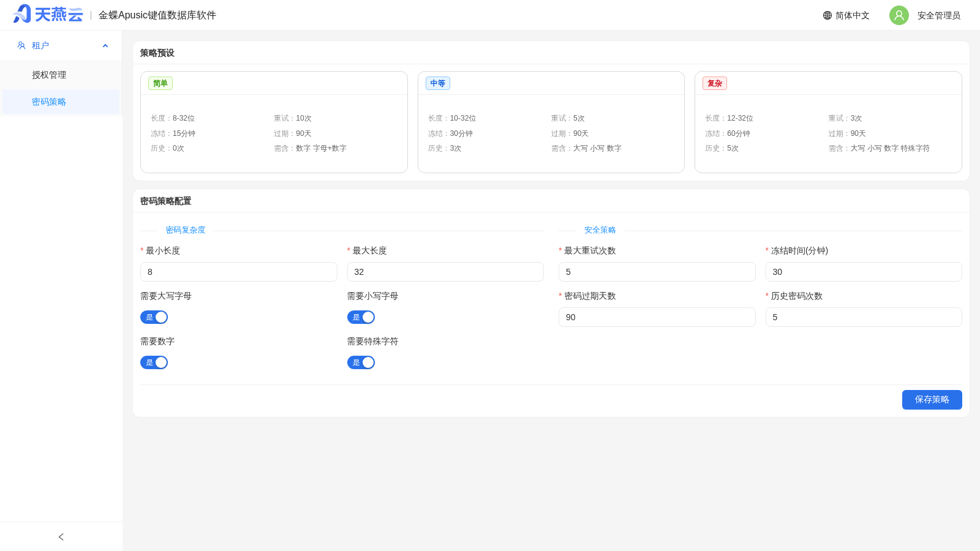Viewport: 980px width, 551px height.
Task: Focus the 最大重试次数 input field
Action: (x=657, y=272)
